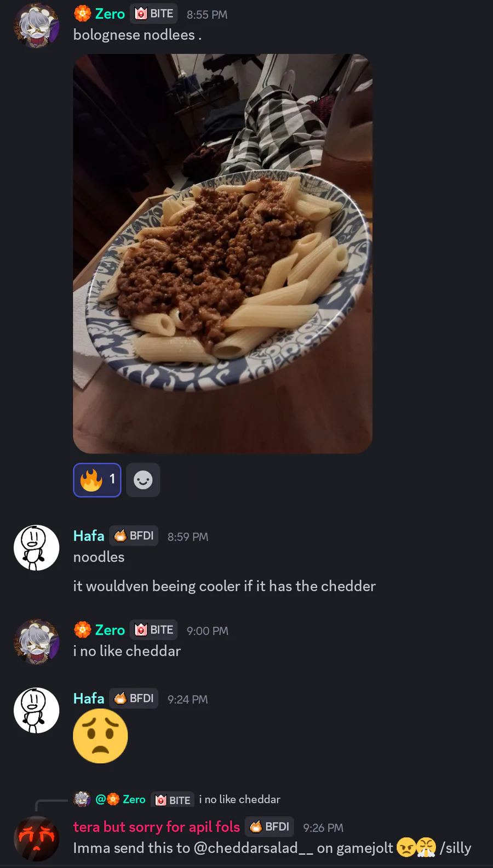Image resolution: width=493 pixels, height=868 pixels.
Task: Jump to replied message 'i no like cheddar'
Action: (x=239, y=799)
